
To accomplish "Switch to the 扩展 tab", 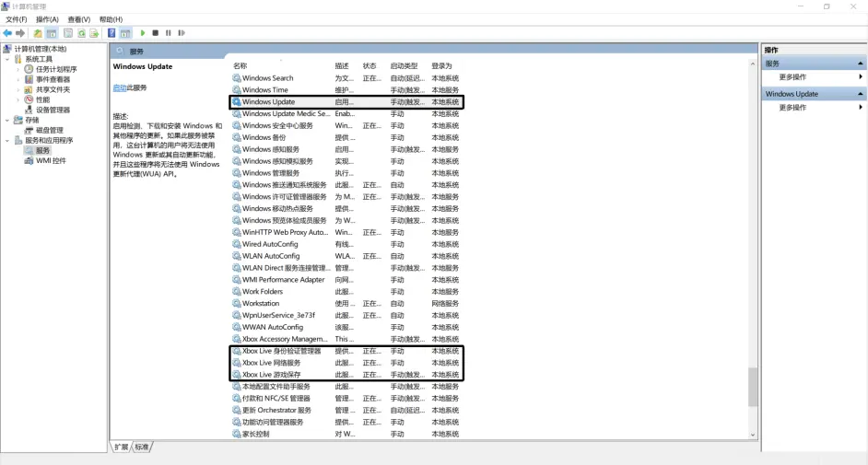I will tap(122, 447).
